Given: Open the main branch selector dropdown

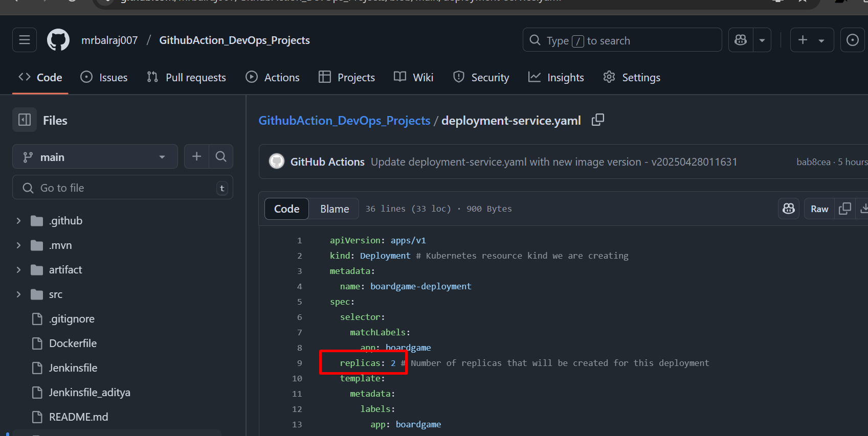Looking at the screenshot, I should tap(95, 157).
